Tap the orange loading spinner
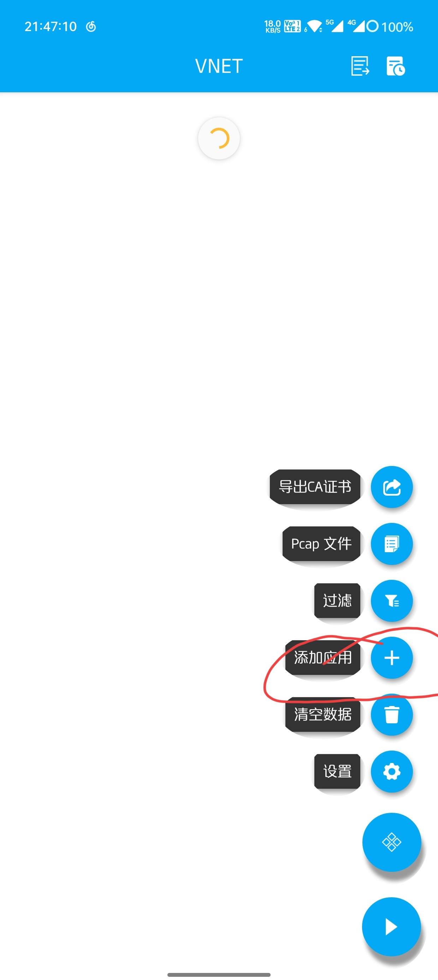Image resolution: width=438 pixels, height=980 pixels. click(x=219, y=138)
